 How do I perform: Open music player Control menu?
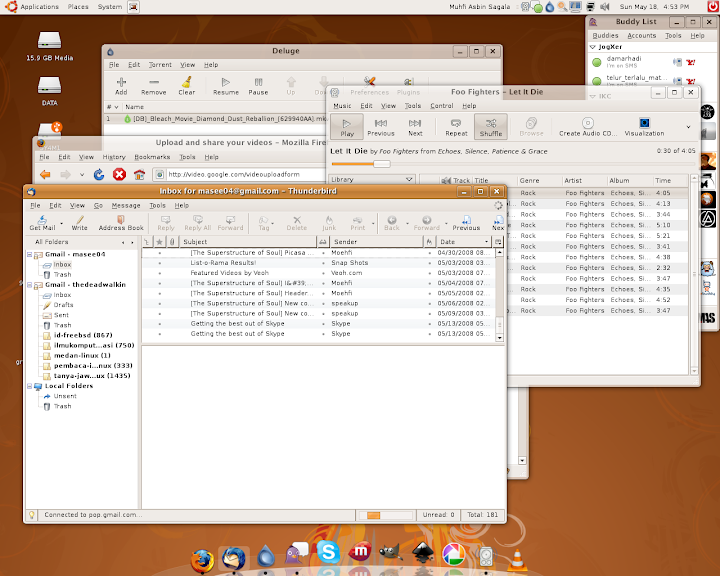pyautogui.click(x=441, y=106)
